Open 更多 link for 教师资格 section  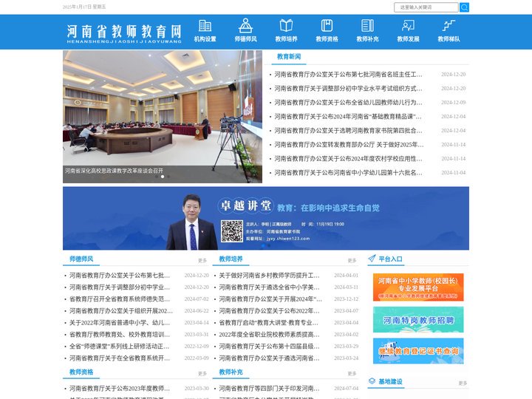click(x=202, y=374)
